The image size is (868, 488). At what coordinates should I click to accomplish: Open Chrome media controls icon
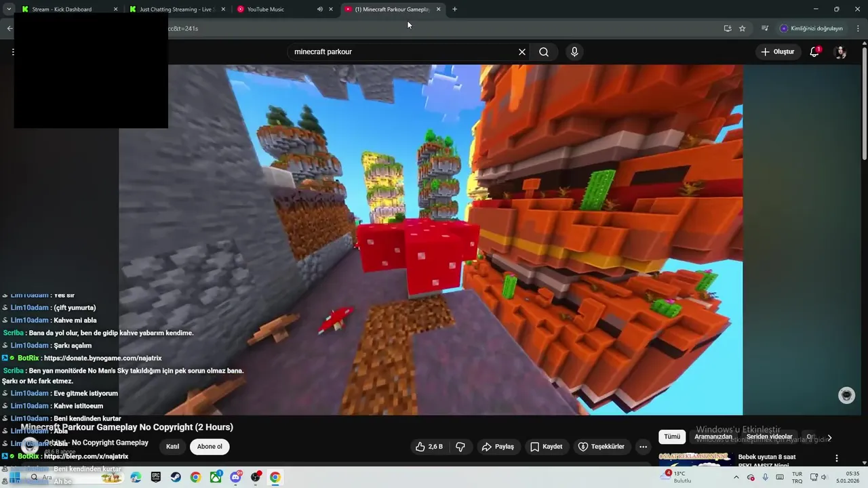[x=765, y=28]
